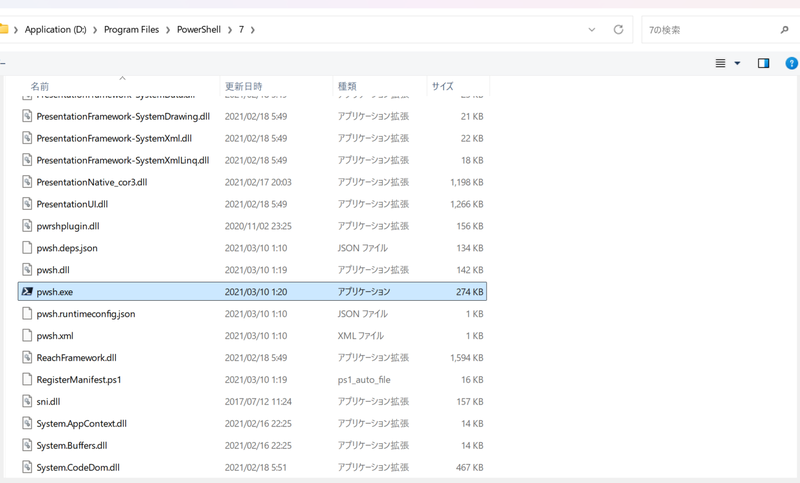The height and width of the screenshot is (483, 800).
Task: Click folder icon at address bar start
Action: (x=4, y=29)
